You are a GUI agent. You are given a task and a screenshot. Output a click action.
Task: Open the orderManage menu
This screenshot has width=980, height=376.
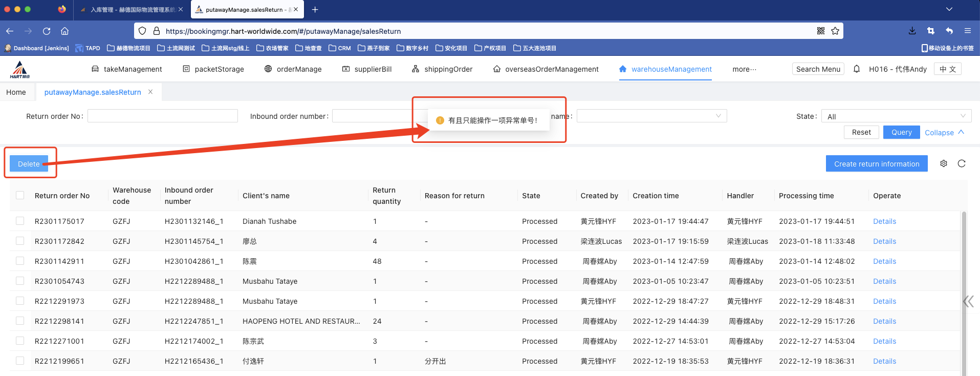pyautogui.click(x=293, y=69)
